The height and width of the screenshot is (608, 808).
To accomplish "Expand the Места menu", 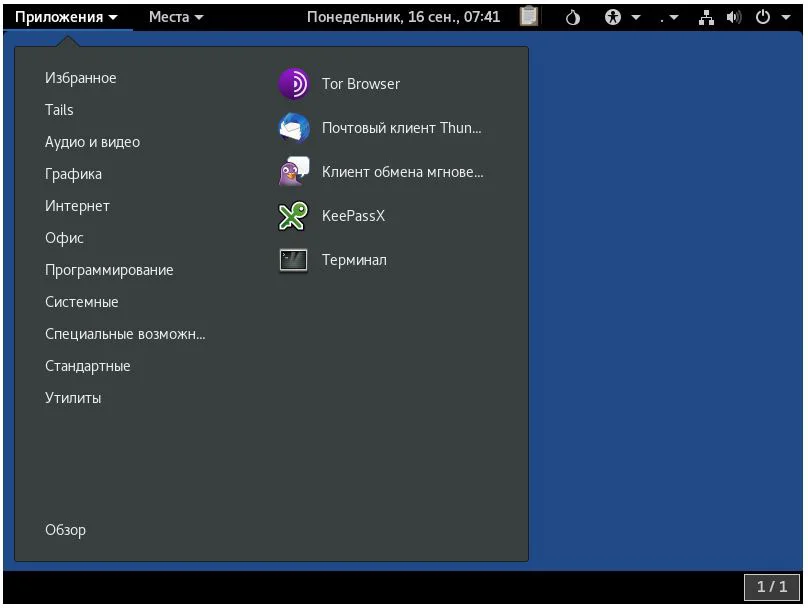I will 176,17.
